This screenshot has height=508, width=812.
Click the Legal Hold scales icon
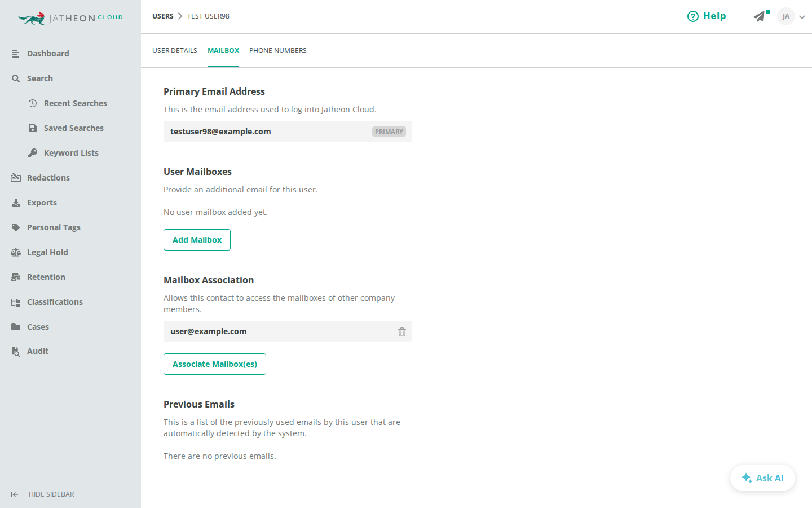(16, 252)
